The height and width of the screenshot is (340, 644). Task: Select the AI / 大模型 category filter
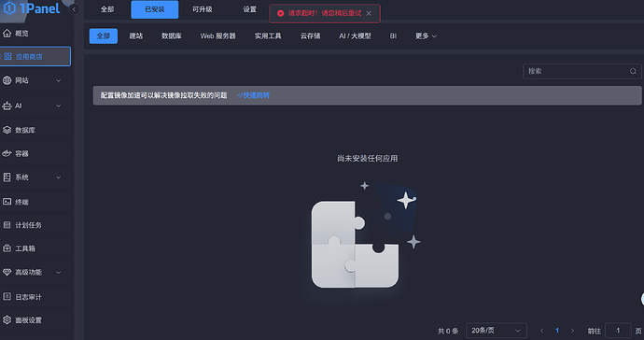pyautogui.click(x=355, y=36)
